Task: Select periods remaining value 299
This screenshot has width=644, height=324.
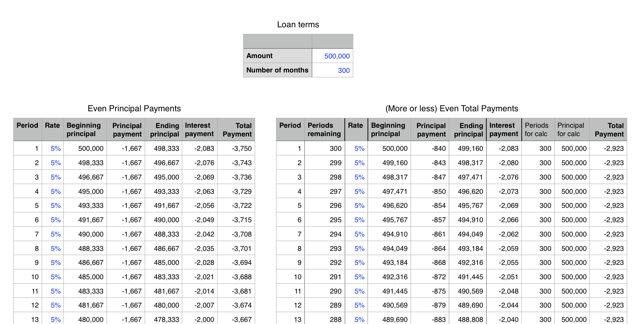Action: [324, 163]
